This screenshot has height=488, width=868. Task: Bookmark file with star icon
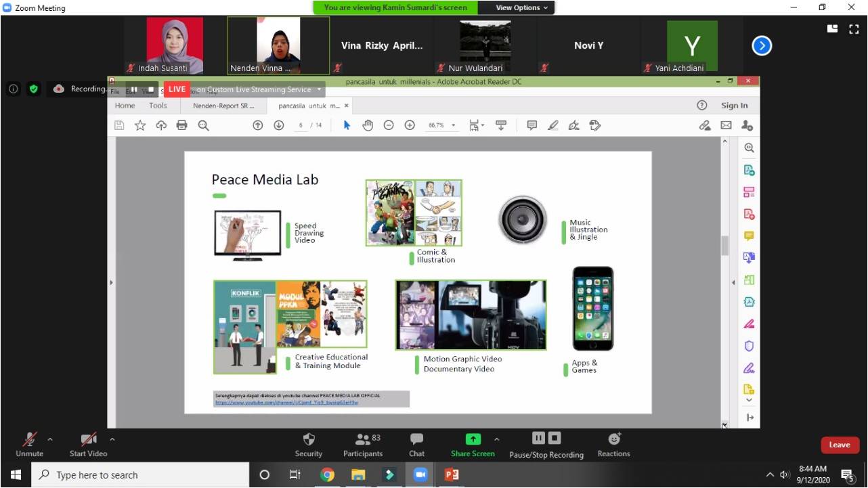pyautogui.click(x=140, y=125)
